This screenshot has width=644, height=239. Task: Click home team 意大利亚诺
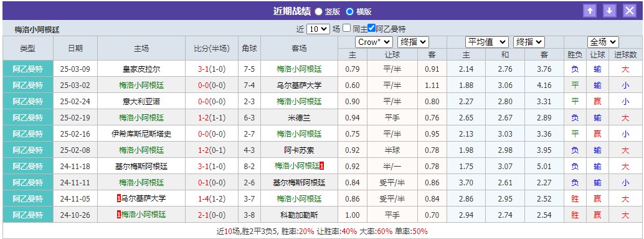(x=141, y=101)
